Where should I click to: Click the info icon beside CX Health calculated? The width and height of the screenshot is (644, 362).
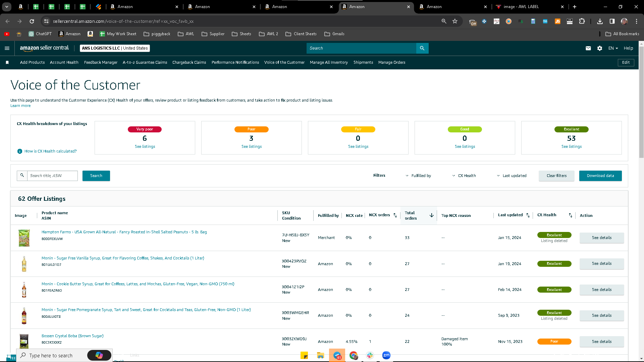(20, 151)
